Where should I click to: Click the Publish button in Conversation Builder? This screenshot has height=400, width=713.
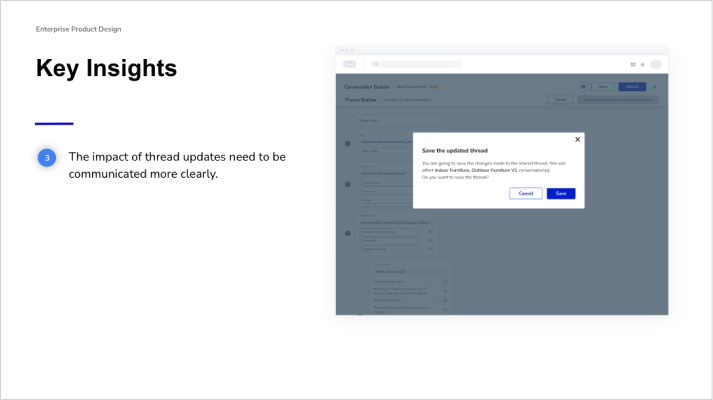click(x=632, y=87)
